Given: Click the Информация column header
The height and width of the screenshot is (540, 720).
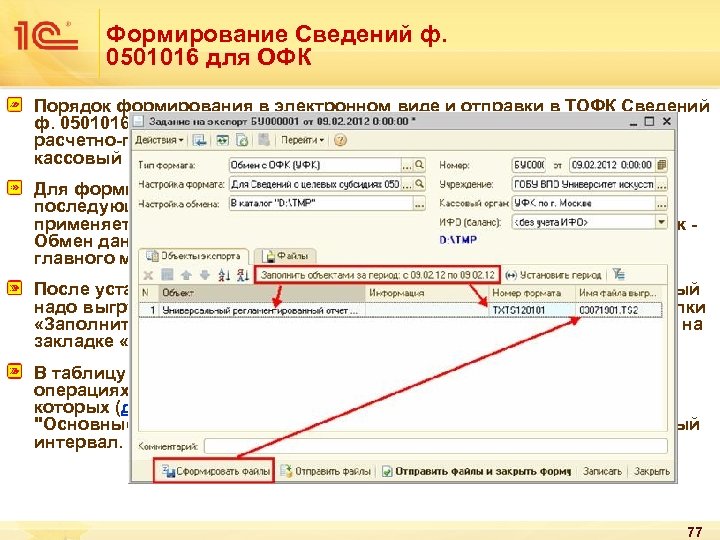Looking at the screenshot, I should pos(427,293).
